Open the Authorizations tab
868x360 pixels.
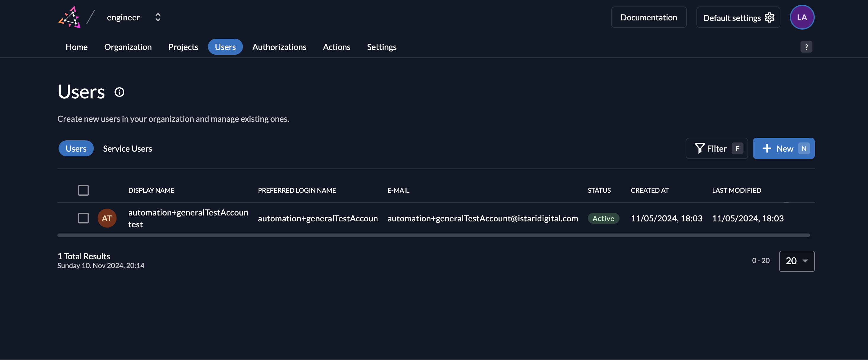click(279, 47)
